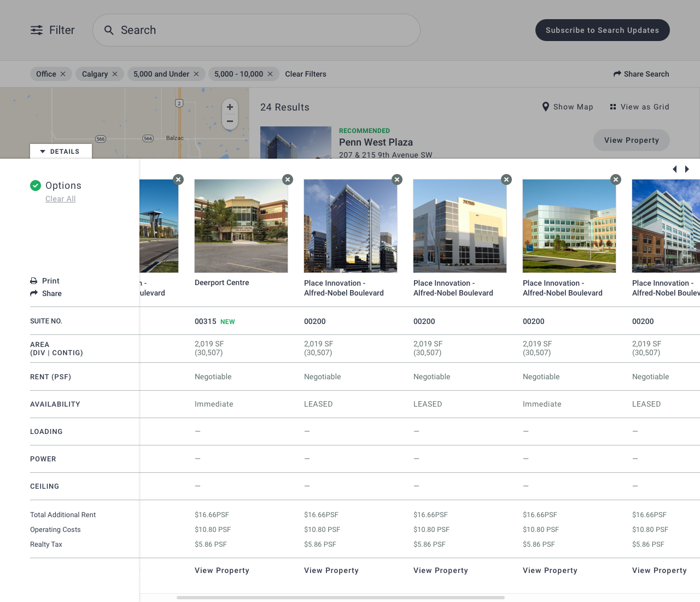The image size is (700, 602).
Task: Go to next compared properties arrow
Action: coord(687,169)
